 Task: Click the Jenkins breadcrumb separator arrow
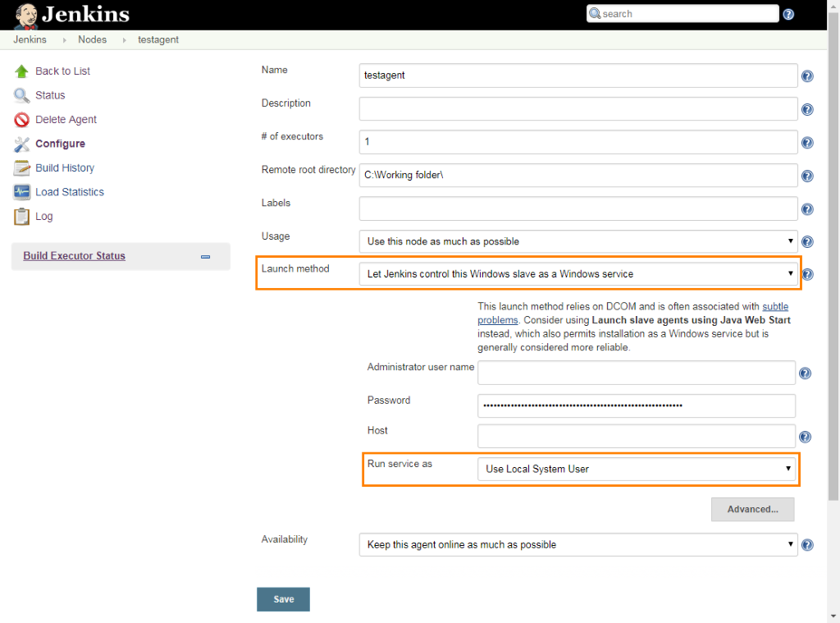64,40
